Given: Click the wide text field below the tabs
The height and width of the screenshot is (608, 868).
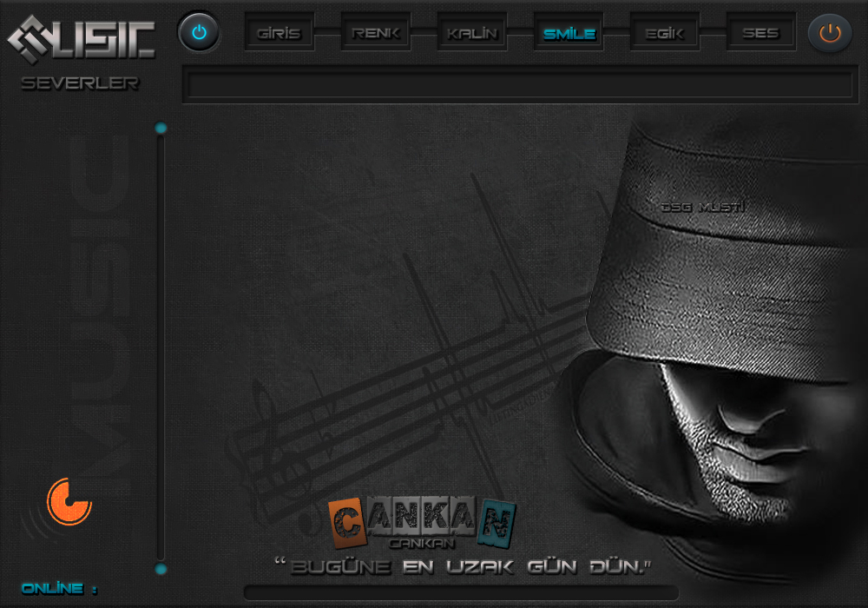Looking at the screenshot, I should point(519,85).
